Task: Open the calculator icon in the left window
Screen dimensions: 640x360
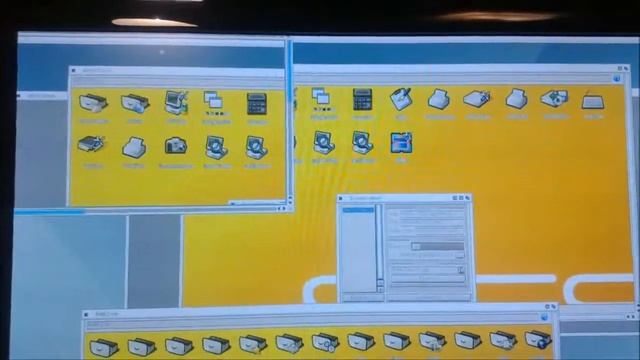Action: (x=257, y=104)
